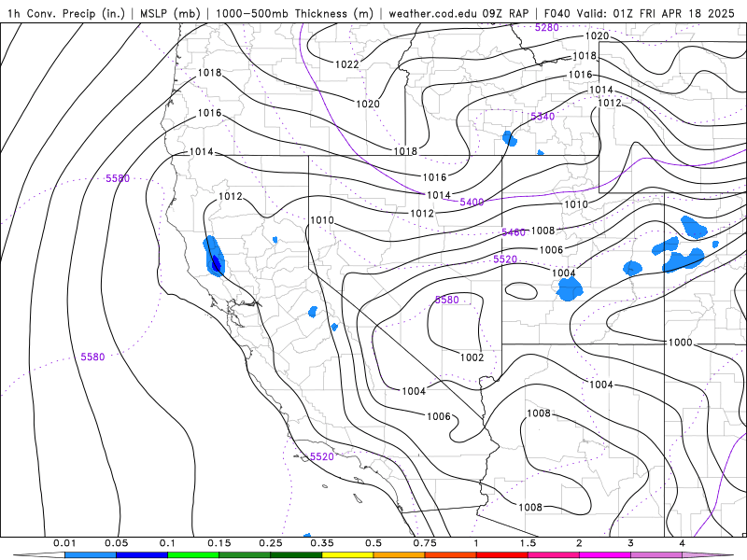Viewport: 747px width, 560px height.
Task: Click the 0.05 colorbar tick label
Action: [116, 543]
